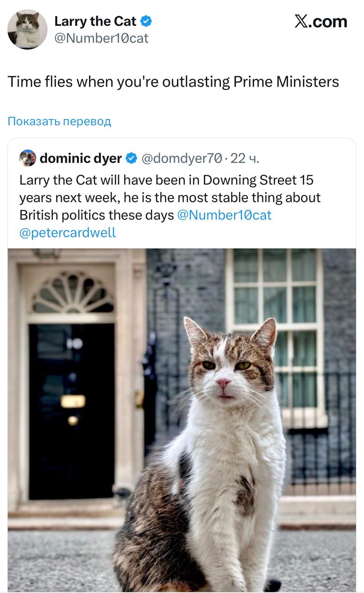Click the @Number10cat handle under the name
Viewport: 364px width, 593px height.
click(101, 38)
